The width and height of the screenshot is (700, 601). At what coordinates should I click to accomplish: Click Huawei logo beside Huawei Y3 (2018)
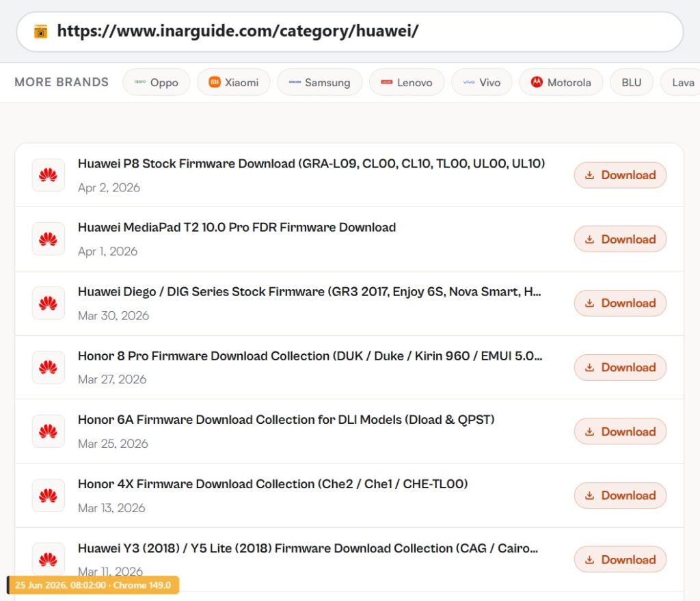click(49, 559)
